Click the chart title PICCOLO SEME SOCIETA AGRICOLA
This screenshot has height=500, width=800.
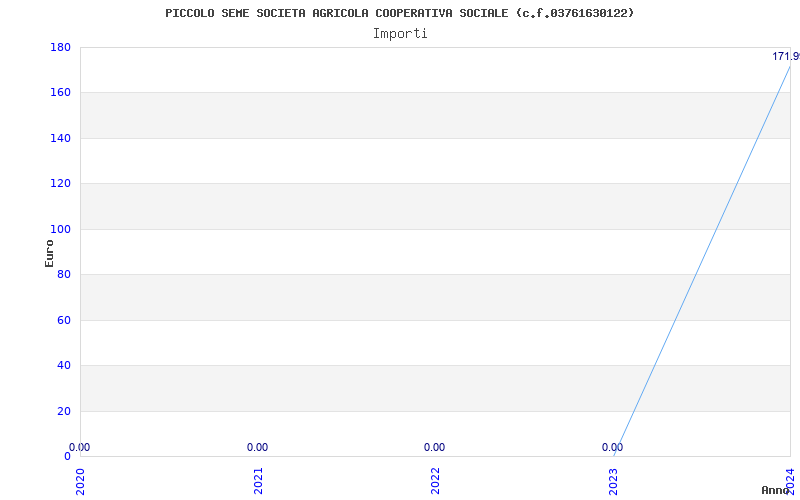coord(399,13)
